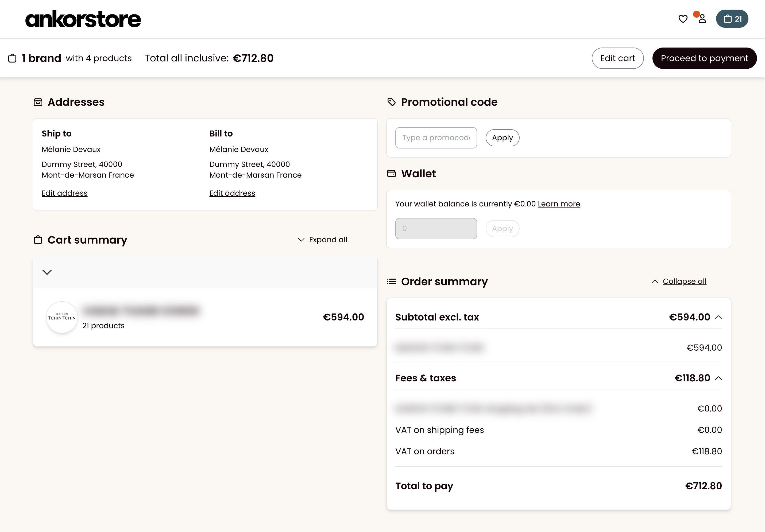Collapse all order summary sections
The width and height of the screenshot is (765, 532).
click(684, 281)
